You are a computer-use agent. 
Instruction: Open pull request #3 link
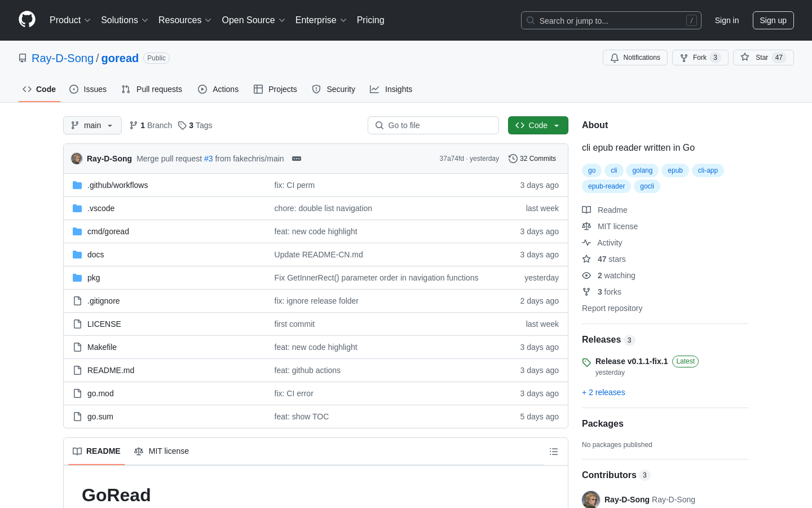point(208,159)
